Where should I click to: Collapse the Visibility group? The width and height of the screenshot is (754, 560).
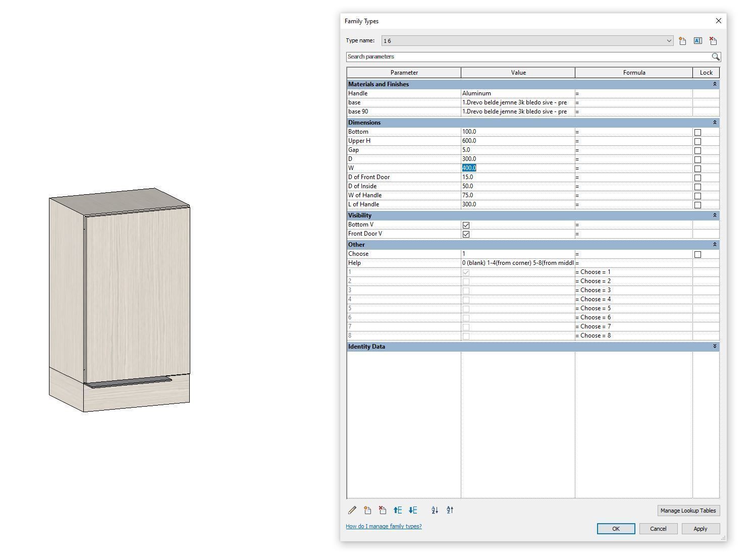[x=715, y=215]
